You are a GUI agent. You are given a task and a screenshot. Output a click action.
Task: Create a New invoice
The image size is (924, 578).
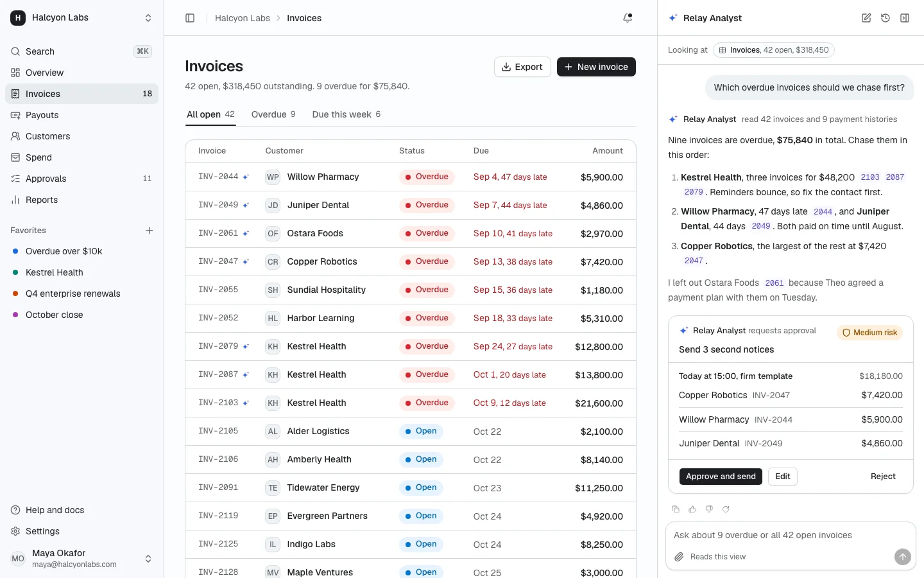click(x=596, y=67)
